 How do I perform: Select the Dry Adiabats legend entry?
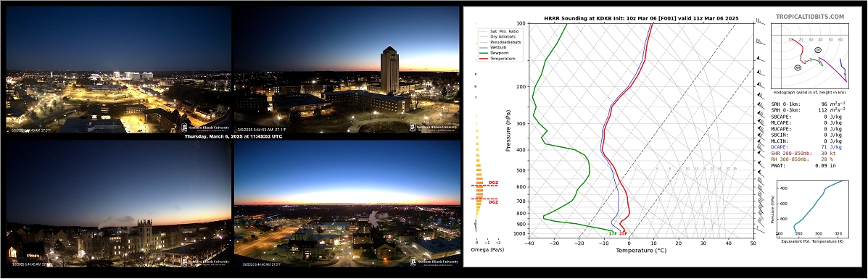tap(502, 36)
